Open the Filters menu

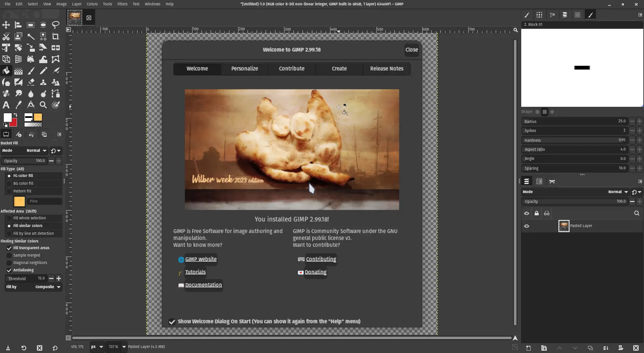pos(122,4)
